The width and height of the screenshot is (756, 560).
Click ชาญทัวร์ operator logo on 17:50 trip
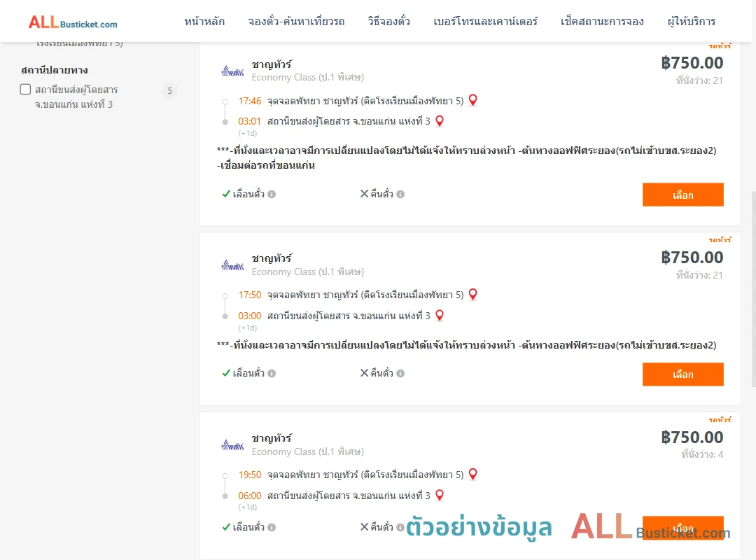232,265
